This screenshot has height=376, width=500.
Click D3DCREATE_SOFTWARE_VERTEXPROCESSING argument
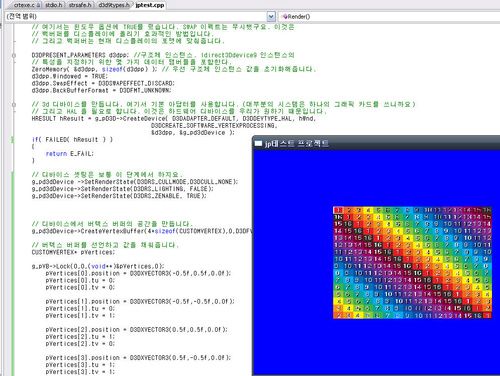[214, 125]
